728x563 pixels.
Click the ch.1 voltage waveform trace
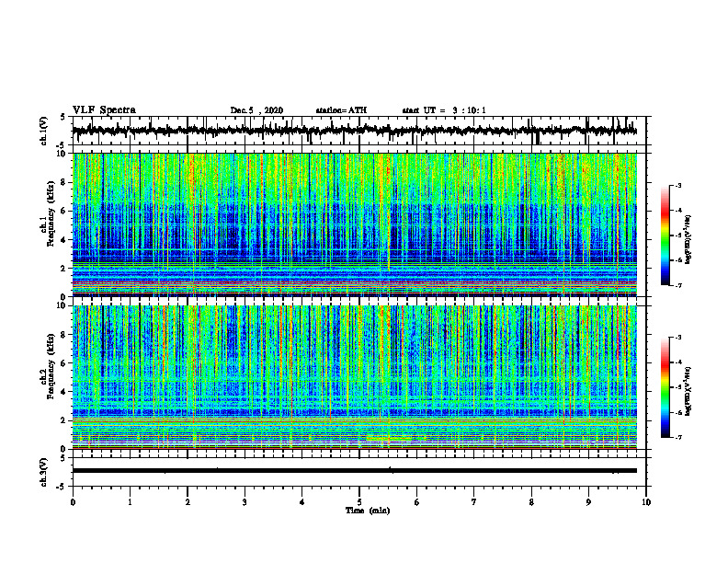tap(354, 130)
